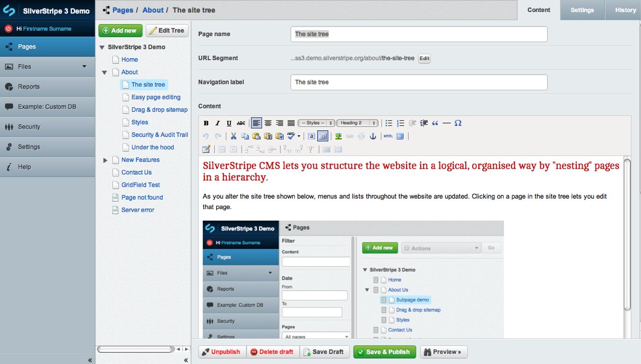
Task: Click the italic formatting icon
Action: [x=218, y=123]
